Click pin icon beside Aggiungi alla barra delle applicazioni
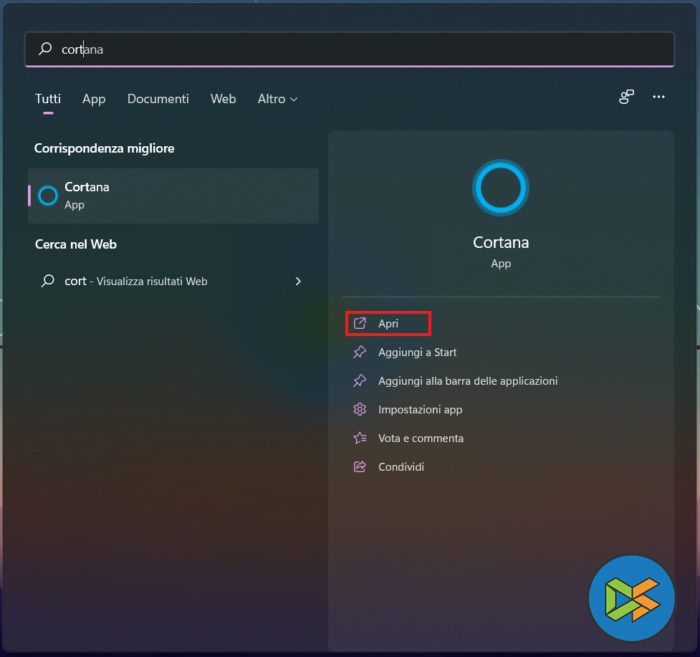The image size is (700, 657). point(360,381)
